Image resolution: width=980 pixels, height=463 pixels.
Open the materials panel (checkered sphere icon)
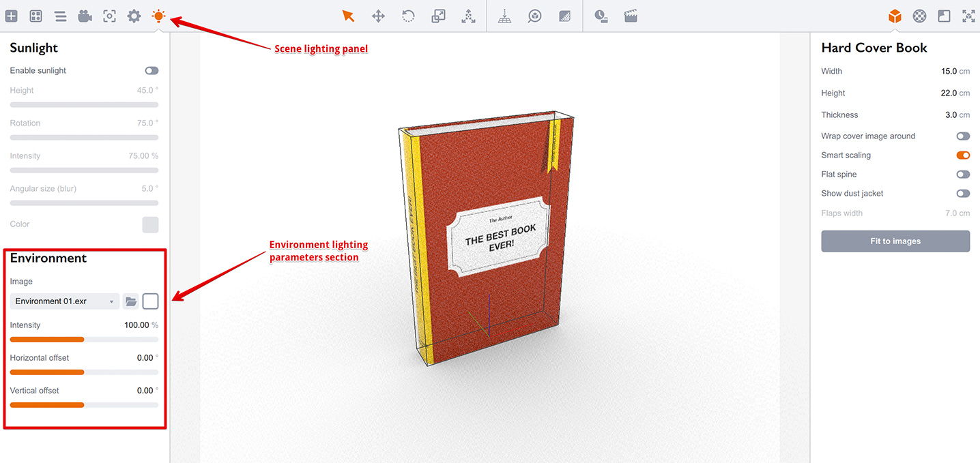(x=919, y=16)
